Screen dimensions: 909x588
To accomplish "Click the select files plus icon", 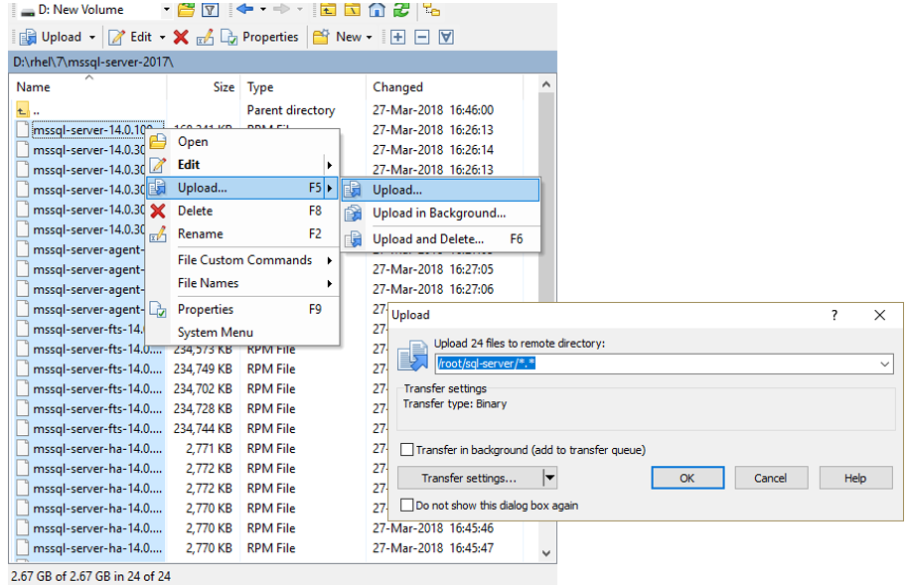I will tap(397, 37).
